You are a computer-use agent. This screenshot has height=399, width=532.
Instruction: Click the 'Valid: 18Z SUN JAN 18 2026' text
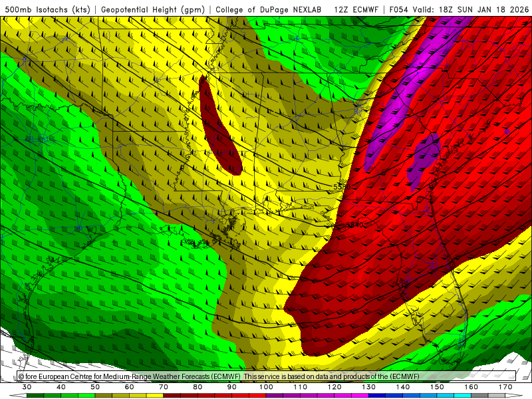[471, 9]
